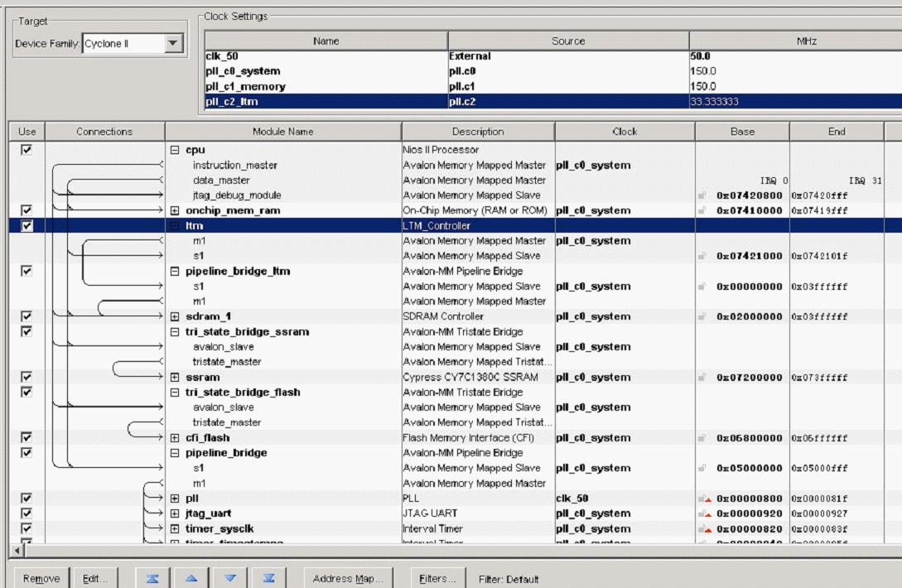Toggle Use checkbox for pipeline_bridge module
The width and height of the screenshot is (902, 588).
pyautogui.click(x=27, y=452)
